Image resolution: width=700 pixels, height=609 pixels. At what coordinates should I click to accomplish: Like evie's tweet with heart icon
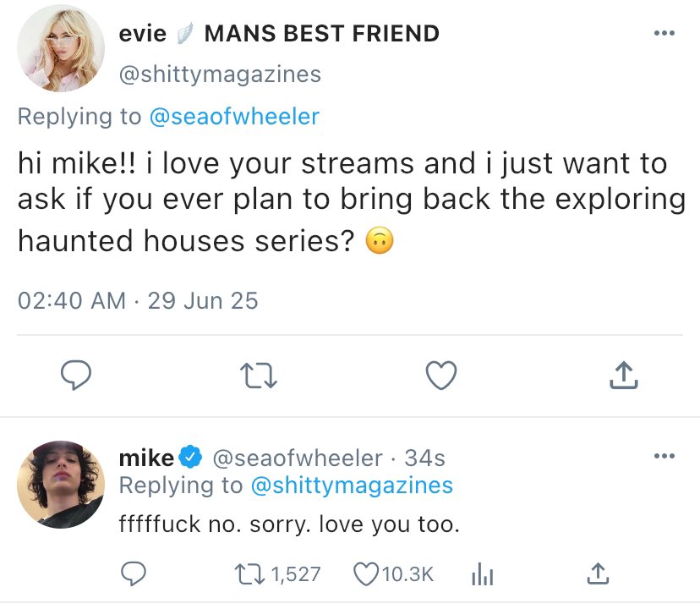[441, 376]
